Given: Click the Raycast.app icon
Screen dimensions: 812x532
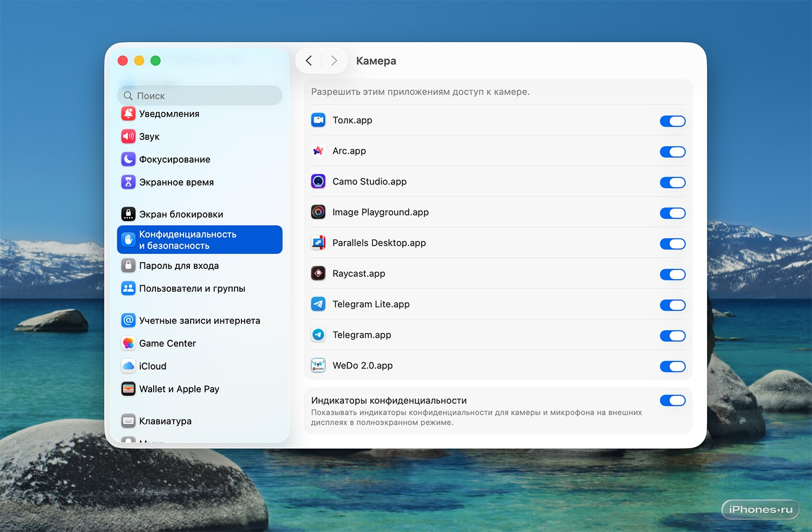Looking at the screenshot, I should (318, 273).
